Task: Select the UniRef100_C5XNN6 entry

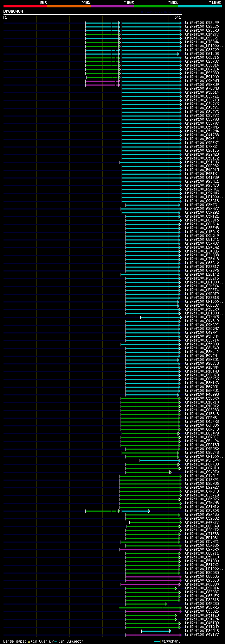Action: point(202,127)
